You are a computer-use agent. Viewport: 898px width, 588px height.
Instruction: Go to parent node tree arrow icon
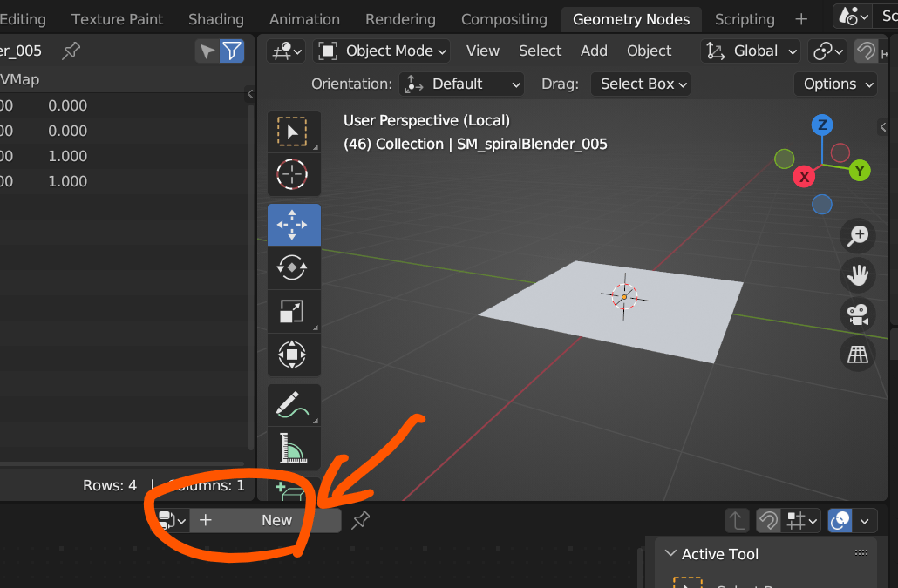click(x=737, y=521)
